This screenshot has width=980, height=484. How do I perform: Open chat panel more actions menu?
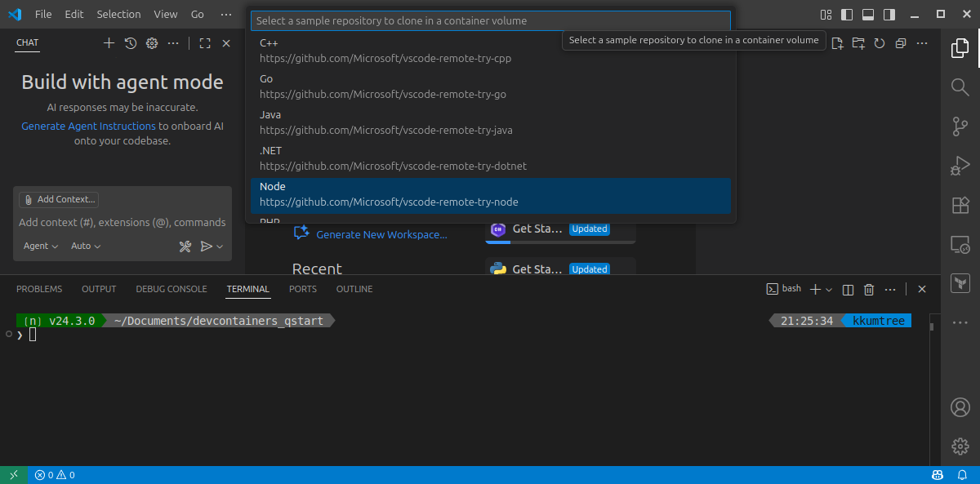click(x=173, y=43)
